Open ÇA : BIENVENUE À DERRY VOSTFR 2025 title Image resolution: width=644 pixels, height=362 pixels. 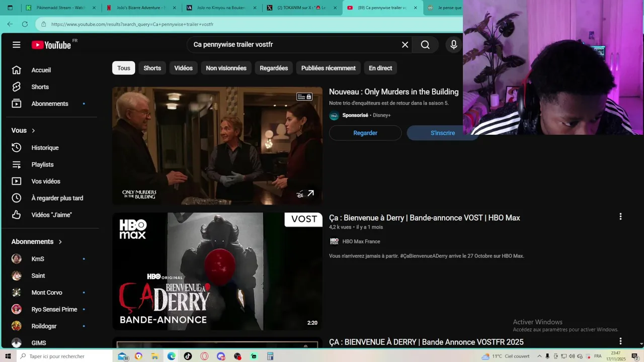click(x=426, y=342)
